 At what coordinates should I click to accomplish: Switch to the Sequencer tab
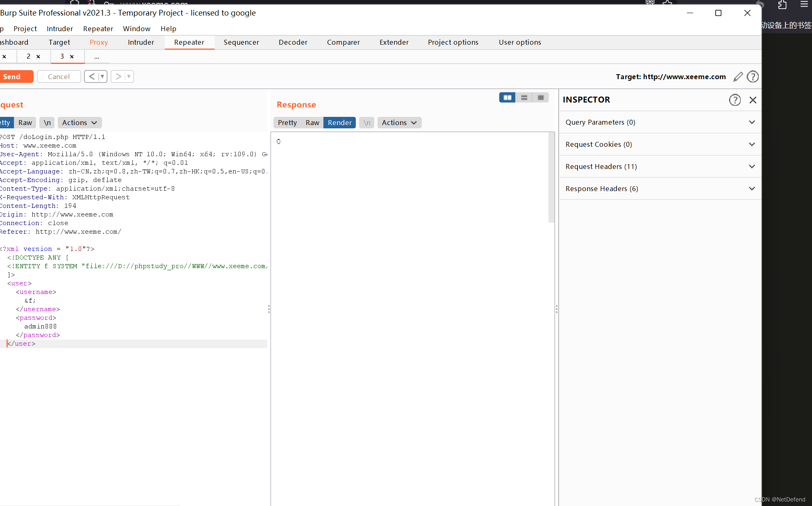241,42
